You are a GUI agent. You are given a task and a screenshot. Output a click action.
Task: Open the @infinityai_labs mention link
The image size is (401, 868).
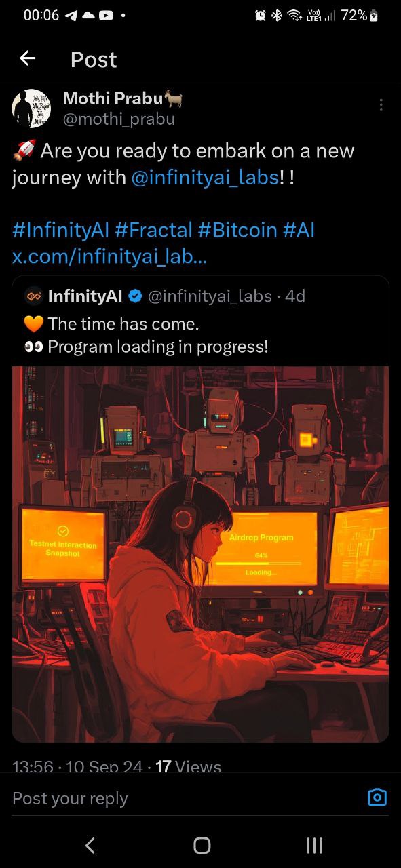coord(205,178)
